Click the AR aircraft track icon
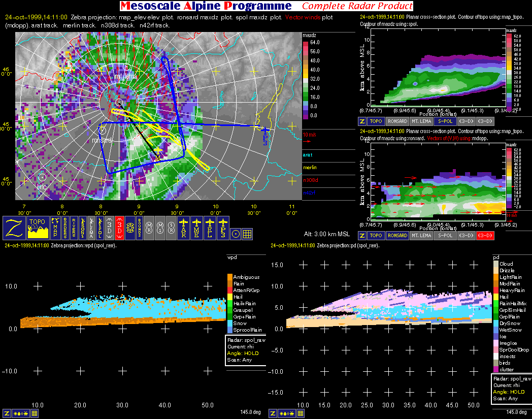Screen dimensions: 532x419 click(x=184, y=228)
